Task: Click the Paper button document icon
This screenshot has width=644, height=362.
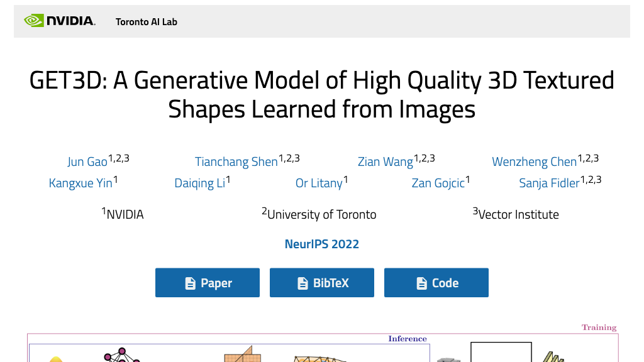Action: coord(190,283)
